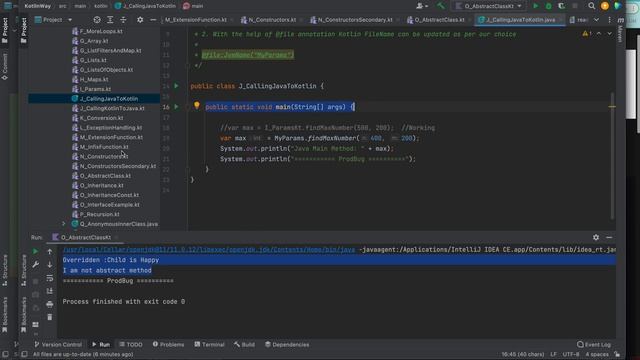Open Search Everywhere magnifier icon
640x360 pixels.
click(x=591, y=6)
